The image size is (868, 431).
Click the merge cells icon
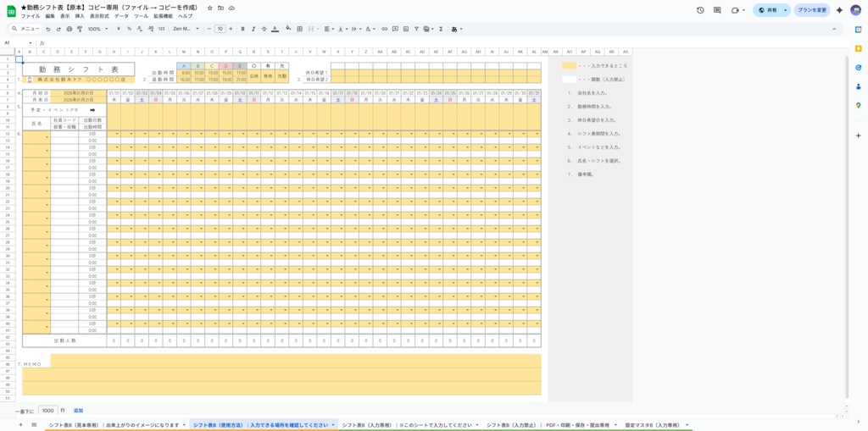310,29
